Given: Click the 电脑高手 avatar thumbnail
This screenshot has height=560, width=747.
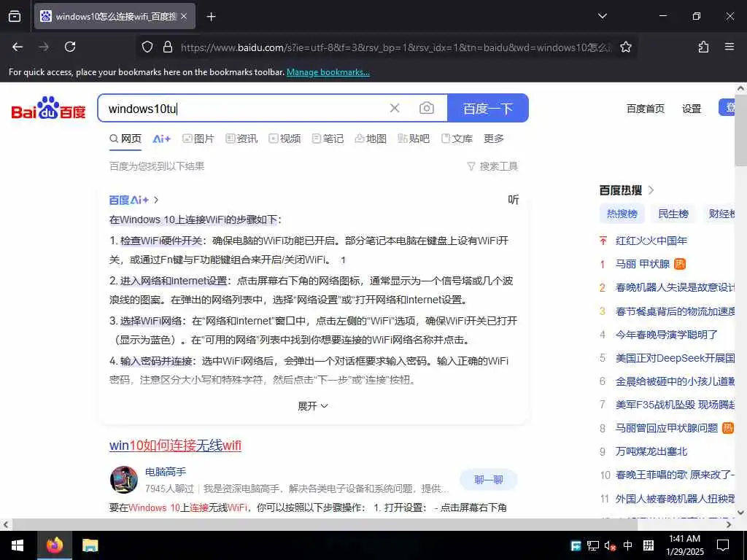Looking at the screenshot, I should click(x=124, y=480).
